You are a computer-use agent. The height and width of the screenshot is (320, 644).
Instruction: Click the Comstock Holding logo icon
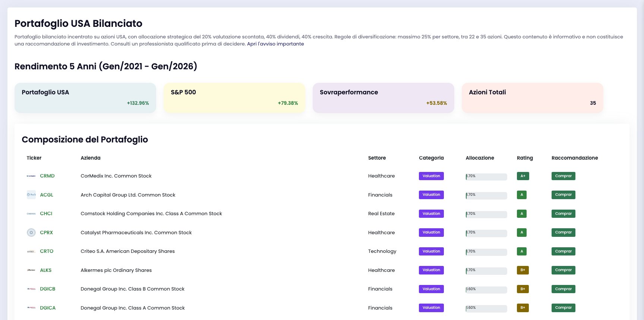(31, 214)
